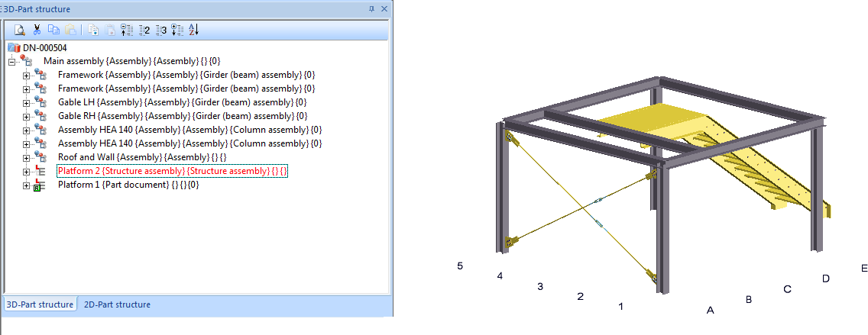The height and width of the screenshot is (335, 868).
Task: Click the Cut scissors icon
Action: point(37,30)
